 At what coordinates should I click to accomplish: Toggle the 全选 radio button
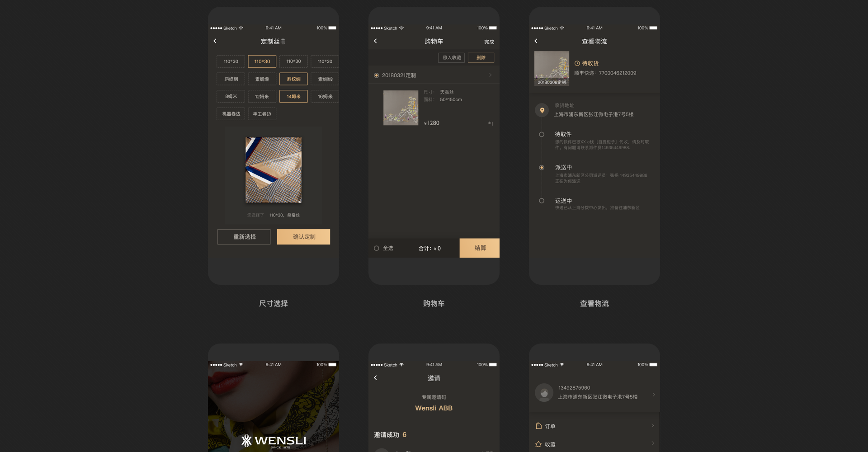tap(377, 248)
